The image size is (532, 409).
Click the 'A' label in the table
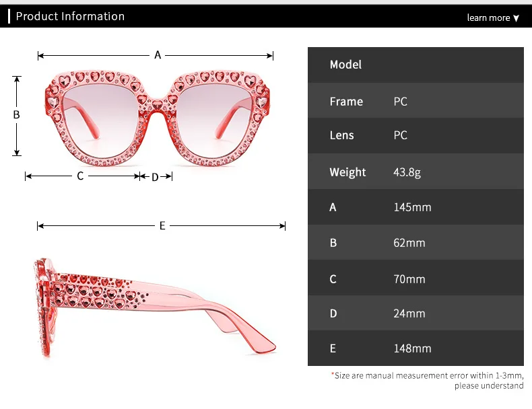coord(333,207)
